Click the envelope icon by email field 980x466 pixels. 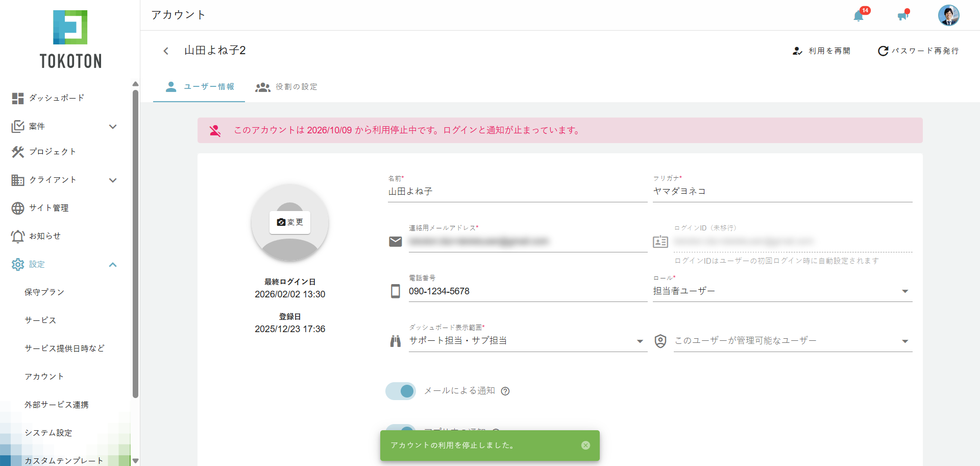pyautogui.click(x=396, y=241)
